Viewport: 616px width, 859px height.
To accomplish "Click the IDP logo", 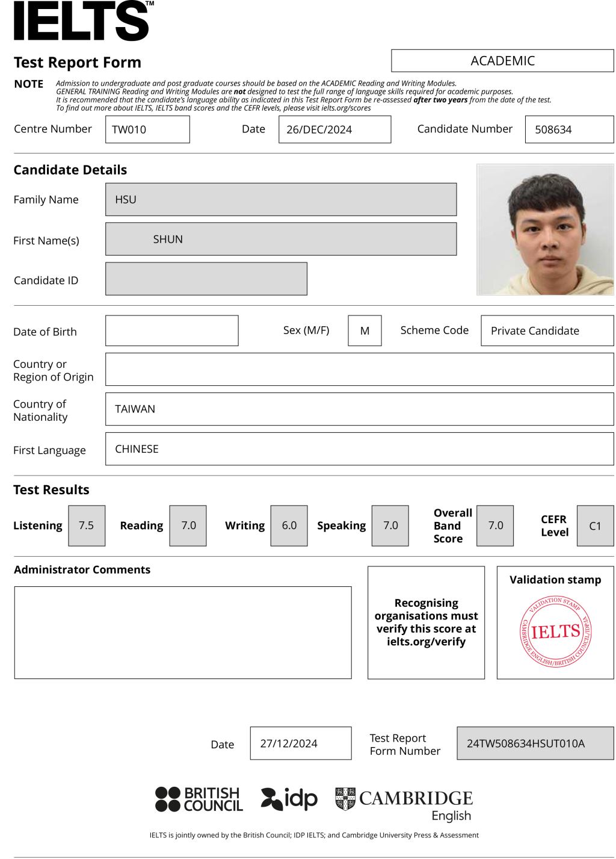I will click(289, 799).
